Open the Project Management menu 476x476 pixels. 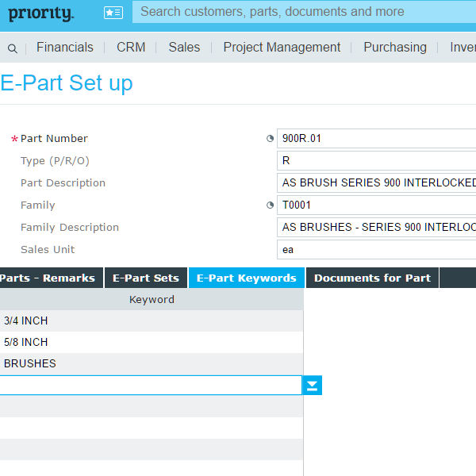[x=282, y=48]
